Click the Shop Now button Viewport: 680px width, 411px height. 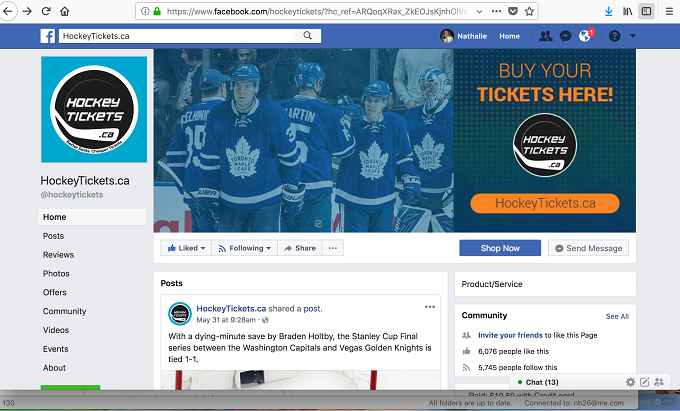click(500, 248)
